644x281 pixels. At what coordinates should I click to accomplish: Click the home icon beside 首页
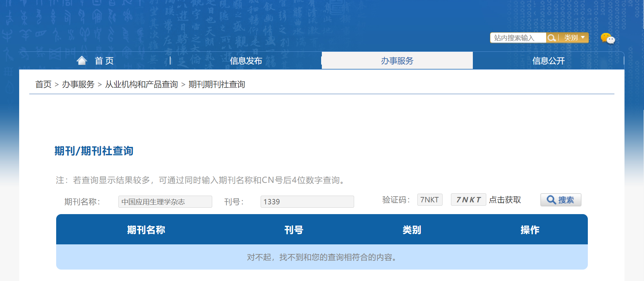(x=82, y=61)
